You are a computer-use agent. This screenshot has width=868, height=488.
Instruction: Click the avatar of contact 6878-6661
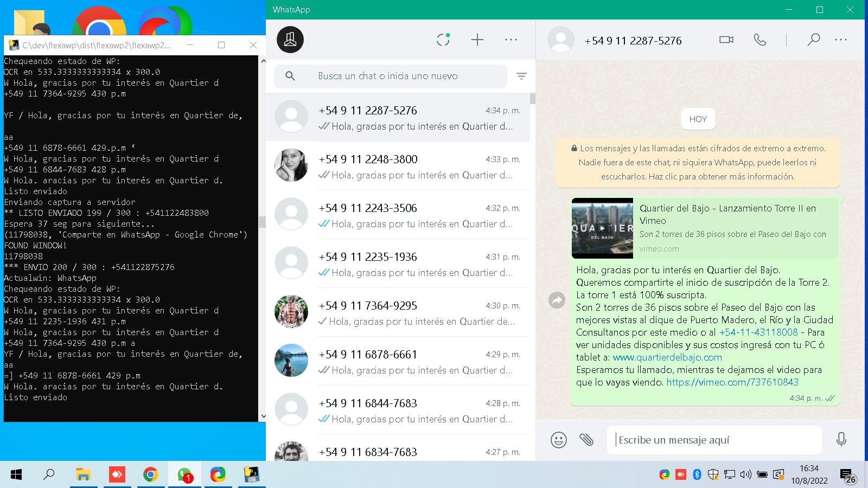tap(291, 360)
